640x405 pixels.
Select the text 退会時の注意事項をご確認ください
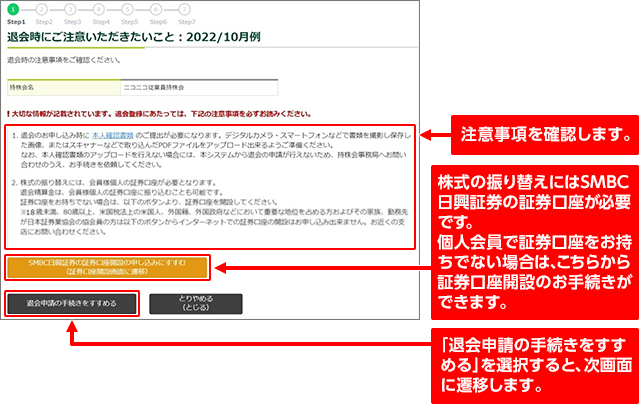coord(64,60)
